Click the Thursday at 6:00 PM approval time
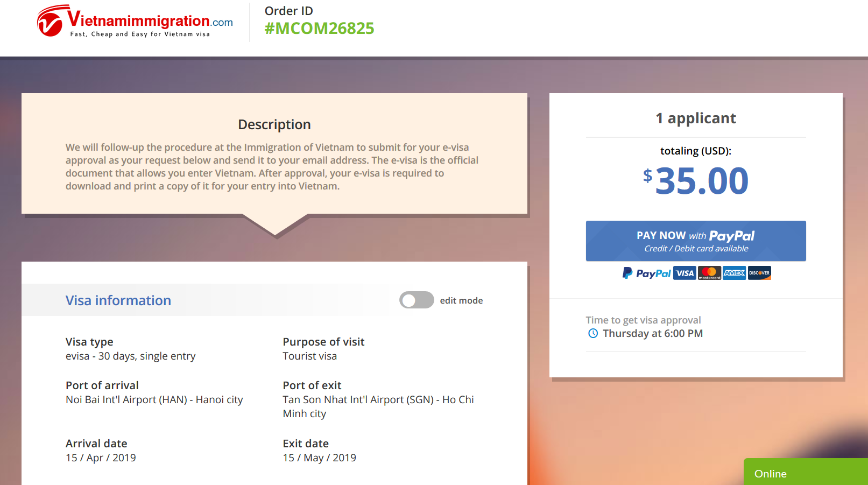 click(652, 334)
